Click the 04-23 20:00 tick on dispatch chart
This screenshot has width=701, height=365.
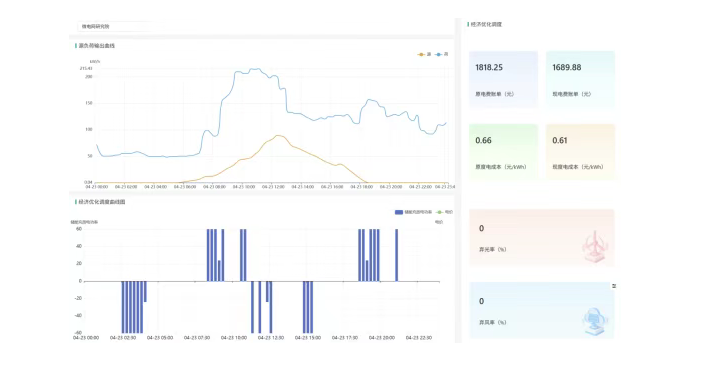381,338
